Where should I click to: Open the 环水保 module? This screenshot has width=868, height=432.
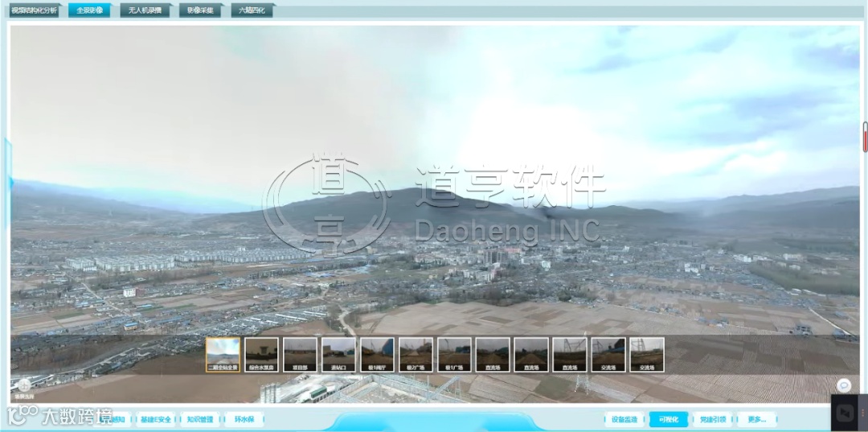[244, 419]
